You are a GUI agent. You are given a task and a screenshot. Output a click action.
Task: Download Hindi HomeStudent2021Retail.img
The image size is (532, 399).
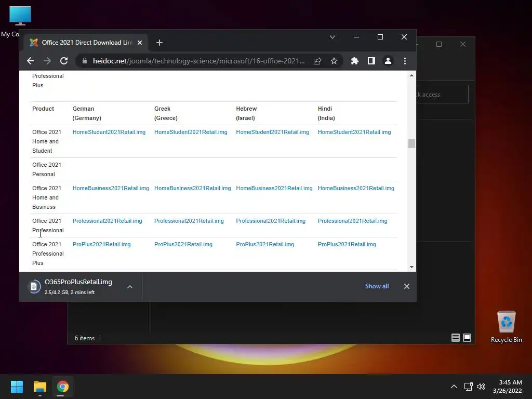click(354, 132)
